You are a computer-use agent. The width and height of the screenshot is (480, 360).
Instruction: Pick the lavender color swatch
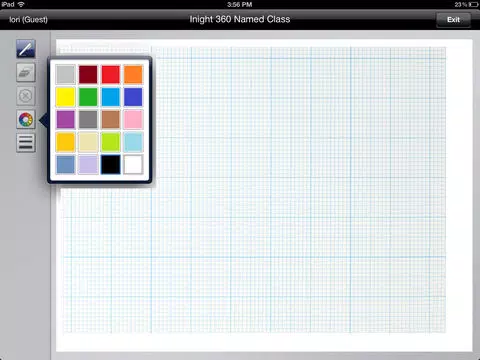[x=88, y=164]
